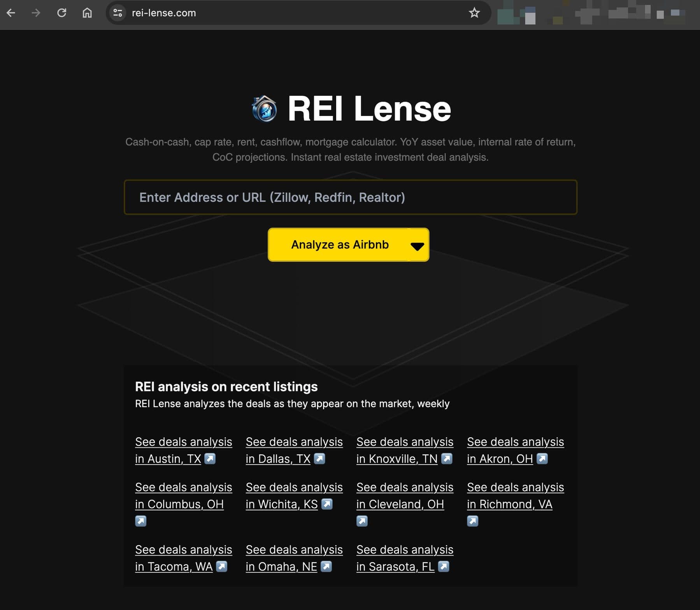Reload the current page
Image resolution: width=700 pixels, height=610 pixels.
pos(61,13)
